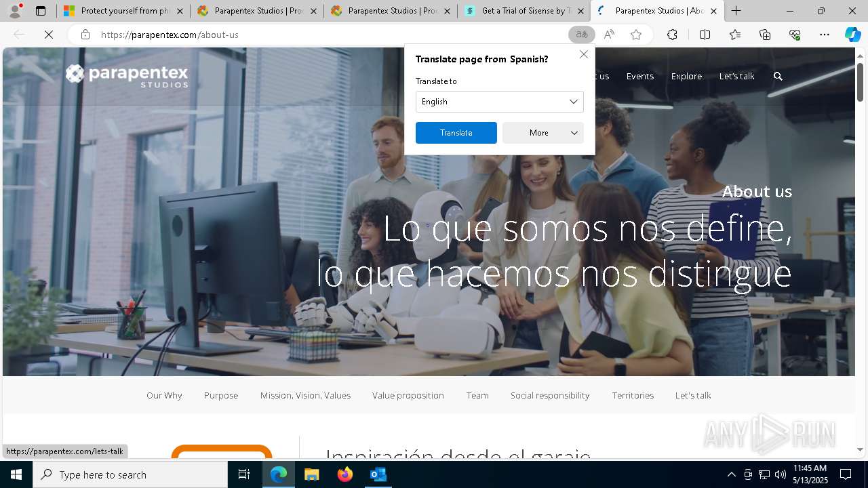Jump to the Purpose section
This screenshot has height=488, width=868.
coord(221,395)
